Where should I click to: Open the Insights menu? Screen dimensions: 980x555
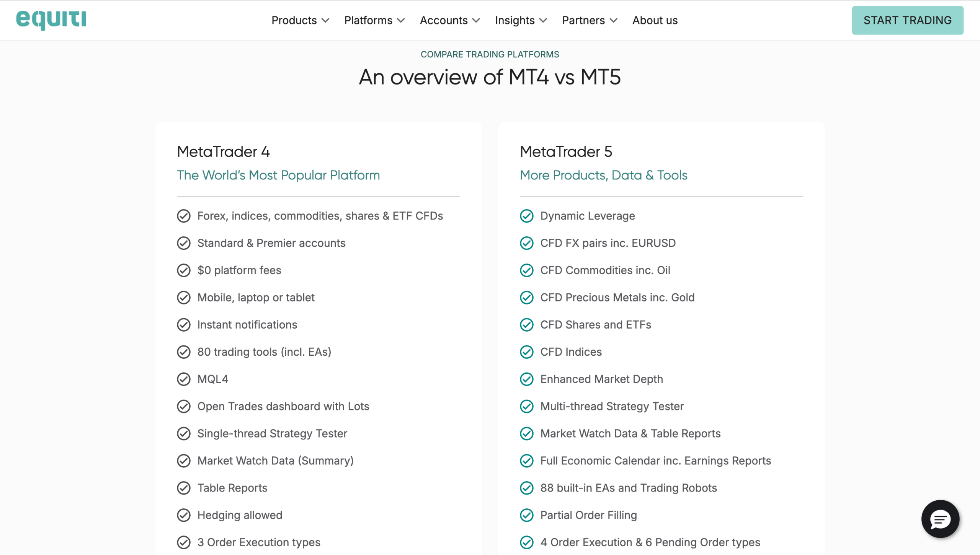(521, 20)
